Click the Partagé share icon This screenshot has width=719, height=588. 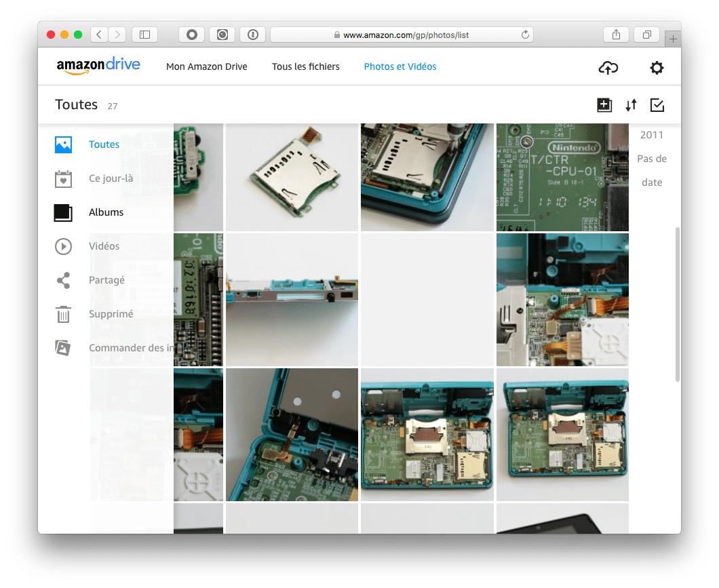point(63,280)
